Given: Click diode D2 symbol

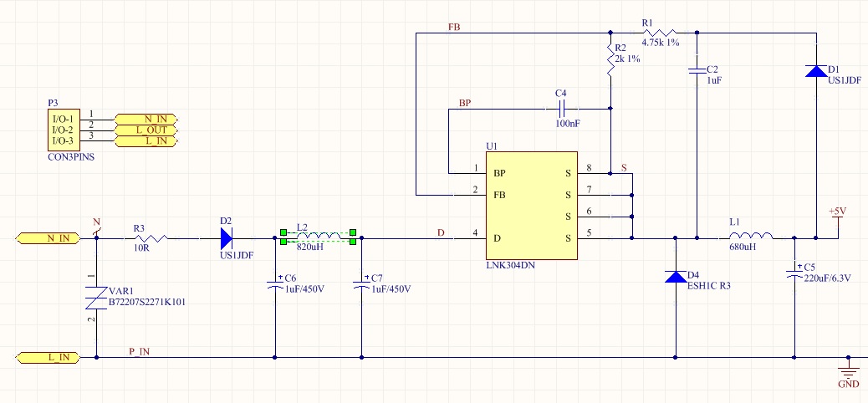Looking at the screenshot, I should coord(227,238).
